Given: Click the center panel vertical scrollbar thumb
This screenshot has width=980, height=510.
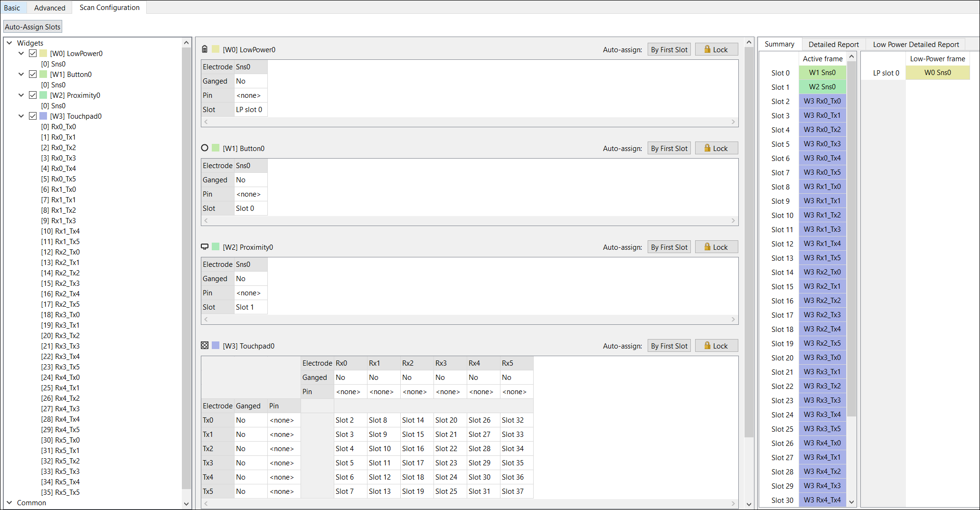Looking at the screenshot, I should tap(749, 242).
